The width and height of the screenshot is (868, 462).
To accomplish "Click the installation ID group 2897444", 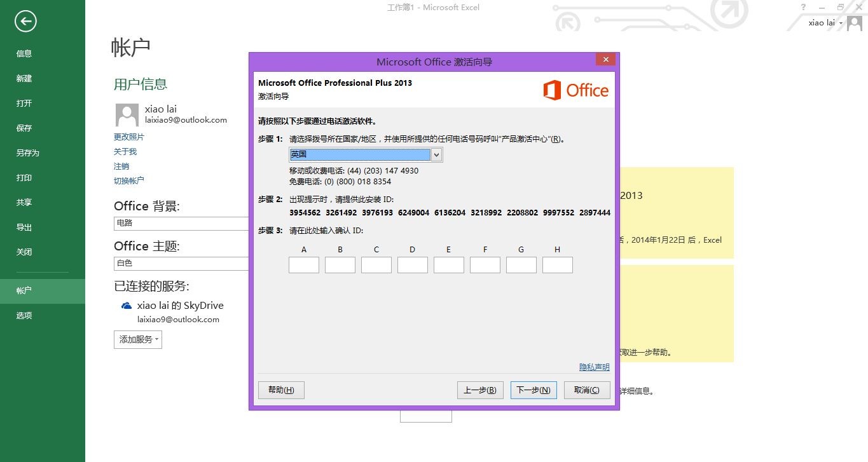I will tap(595, 213).
